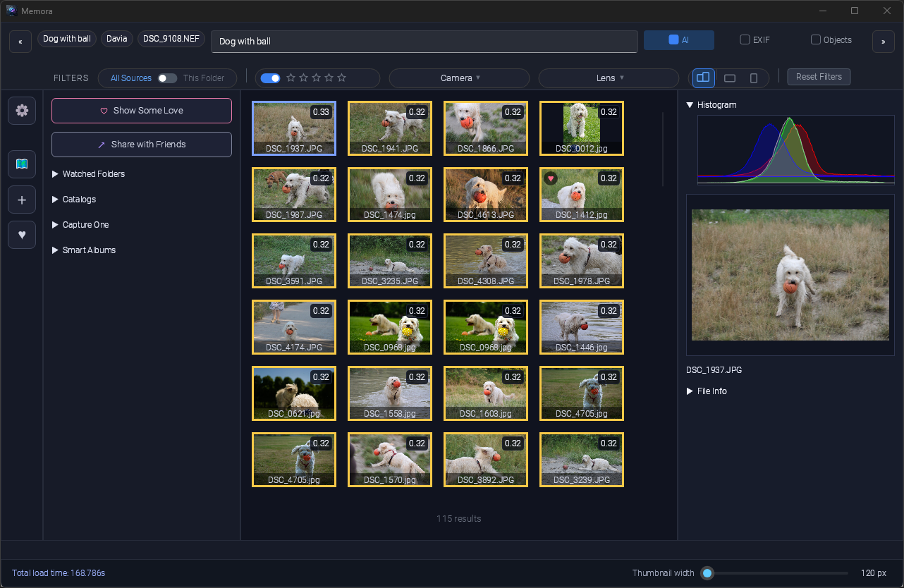
Task: Open the map/atlas view in the sidebar
Action: tap(21, 164)
